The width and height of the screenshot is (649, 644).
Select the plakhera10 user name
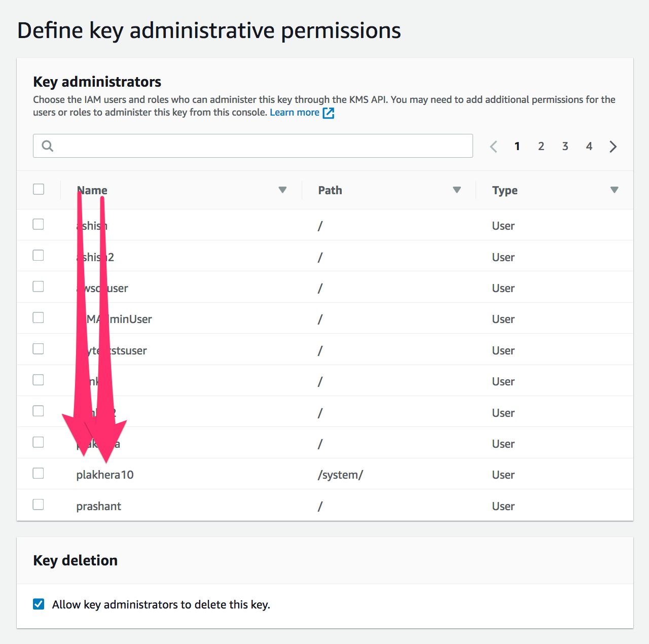tap(105, 475)
